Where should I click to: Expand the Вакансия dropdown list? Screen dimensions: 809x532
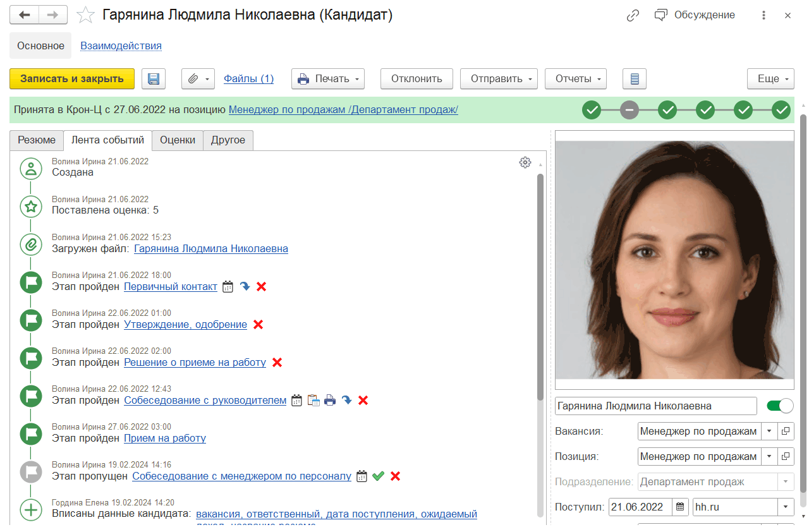[x=769, y=432]
